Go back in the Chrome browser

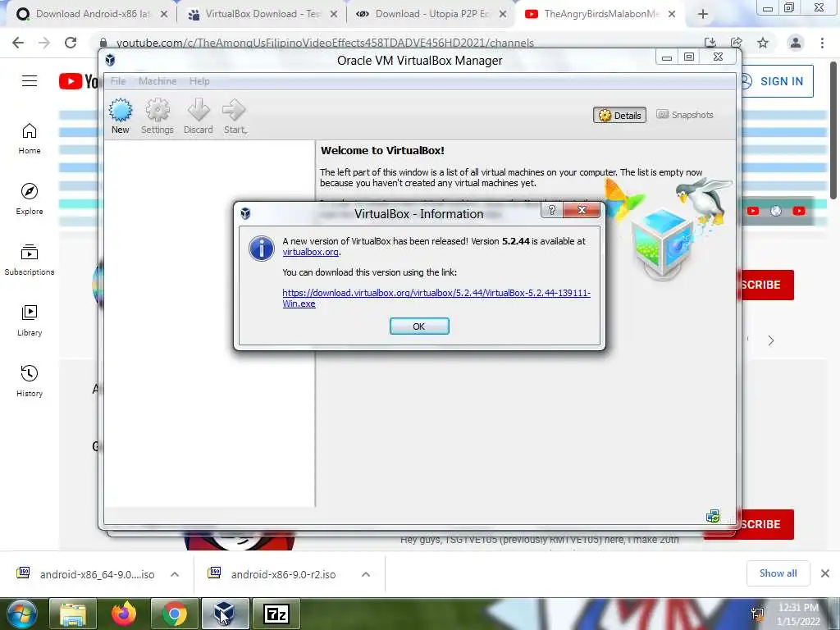pos(18,43)
